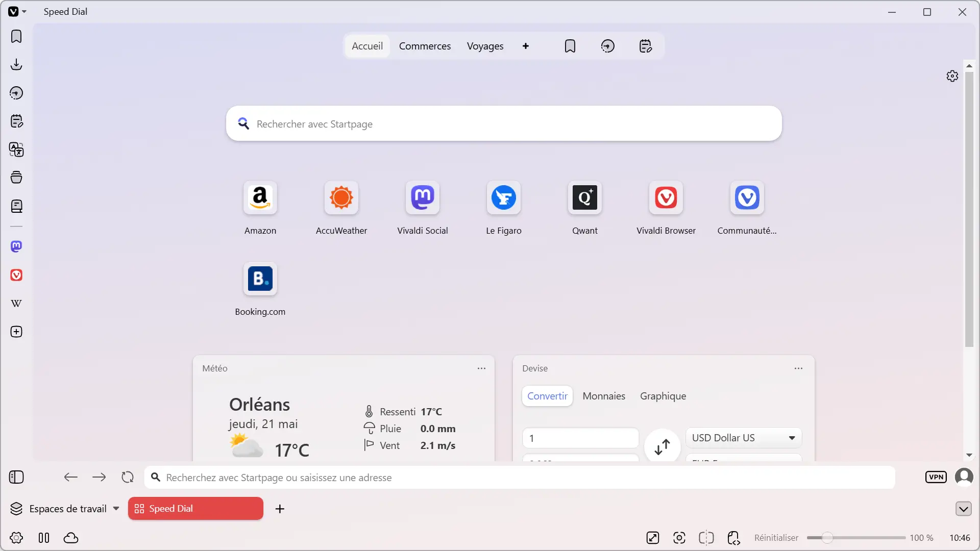The image size is (980, 551).
Task: Open the Notes panel in sidebar
Action: [x=16, y=121]
